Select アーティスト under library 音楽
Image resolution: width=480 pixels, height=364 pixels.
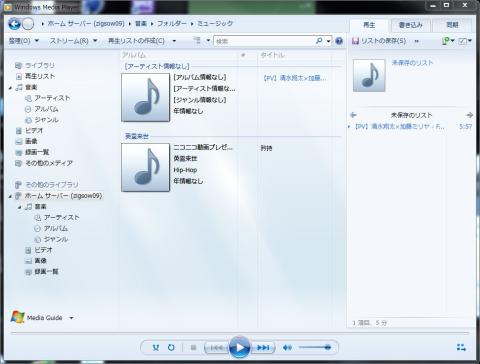pos(52,98)
